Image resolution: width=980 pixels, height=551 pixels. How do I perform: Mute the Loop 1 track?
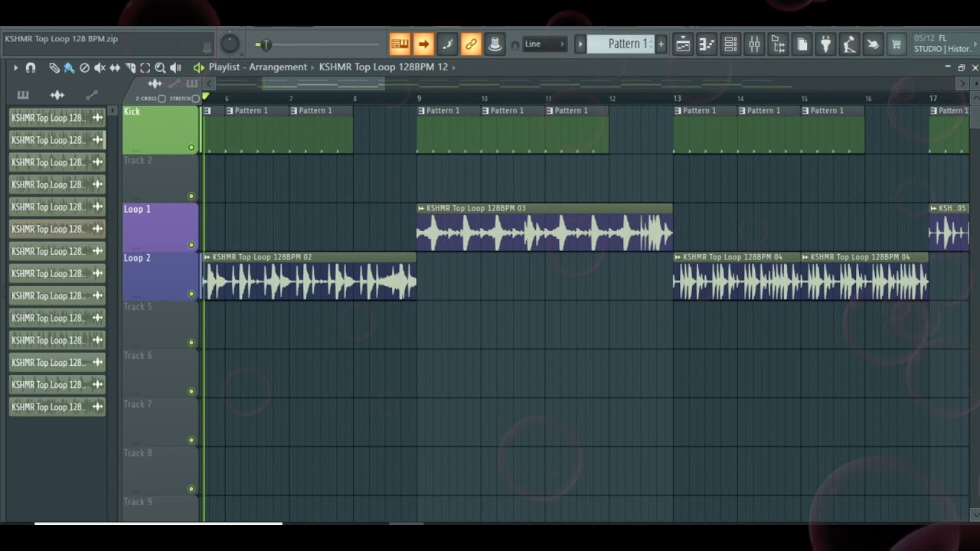tap(191, 245)
